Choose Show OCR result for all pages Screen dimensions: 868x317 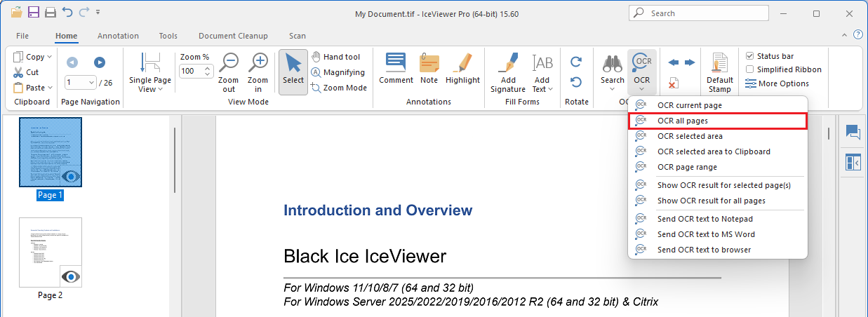[718, 201]
